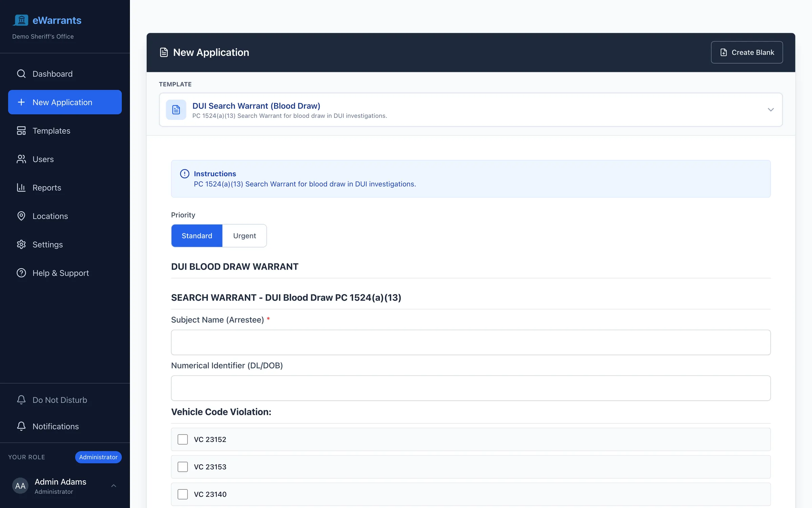Click the eWarrants brand name
Viewport: 812px width, 508px height.
pos(57,20)
